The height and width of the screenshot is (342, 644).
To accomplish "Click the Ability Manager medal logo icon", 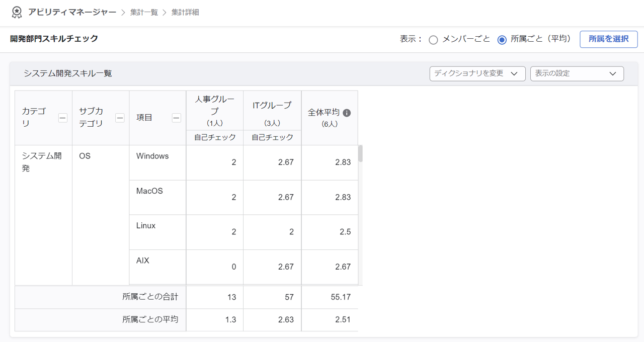I will coord(17,12).
